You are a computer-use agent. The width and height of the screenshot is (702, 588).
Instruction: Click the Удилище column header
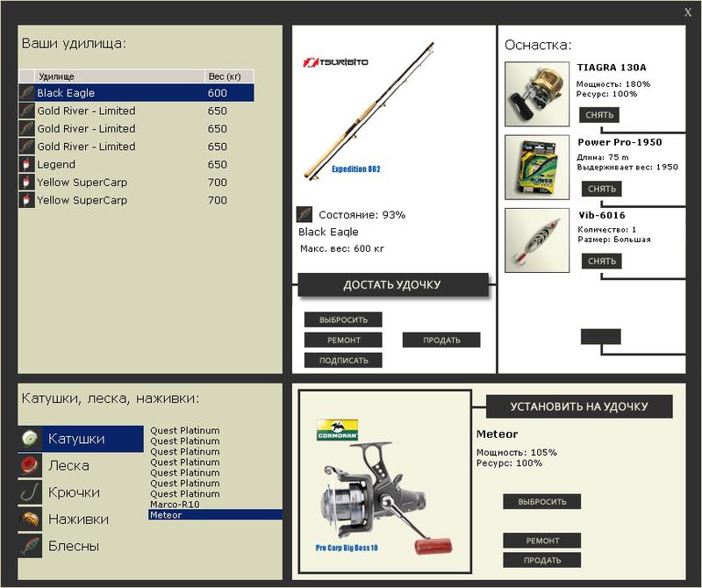click(x=119, y=76)
